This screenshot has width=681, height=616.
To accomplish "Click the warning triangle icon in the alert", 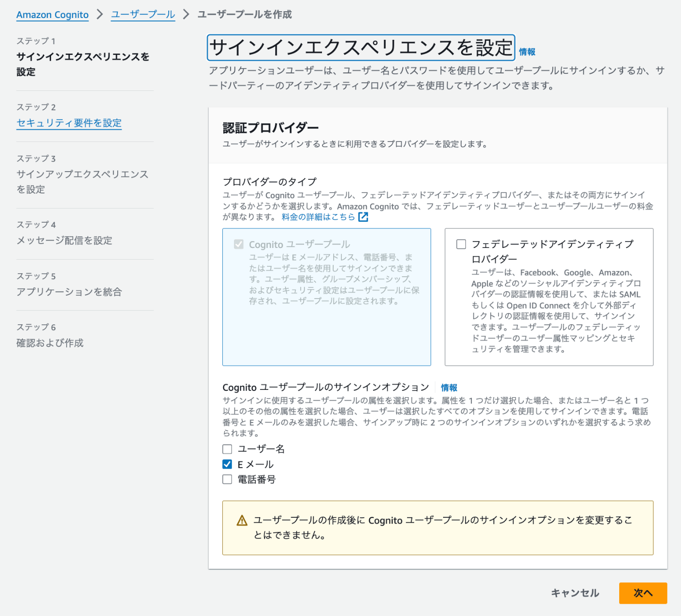I will (242, 521).
